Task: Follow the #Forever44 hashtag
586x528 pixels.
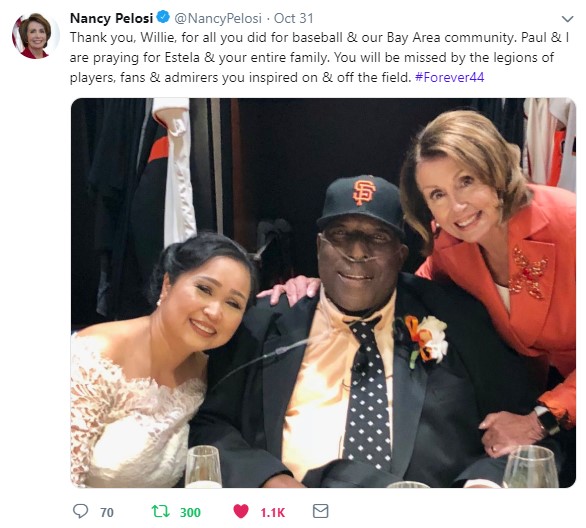Action: click(x=450, y=77)
